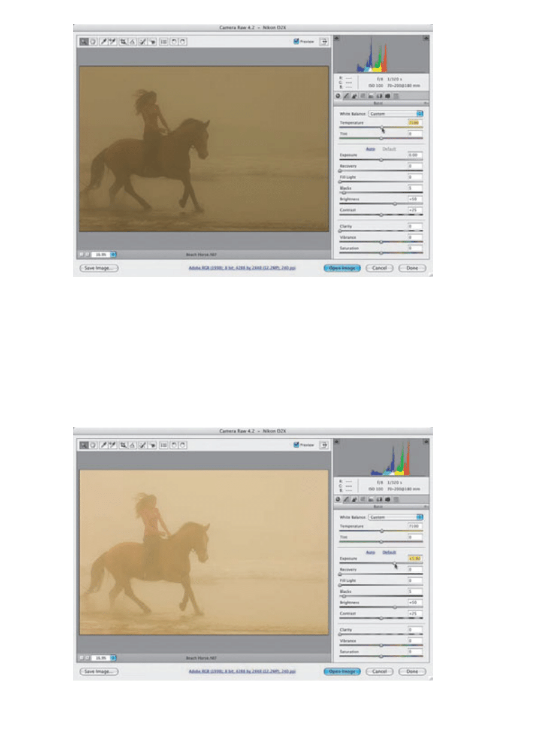Rotate image clockwise in the upper window
Screen dimensions: 535x756
point(182,42)
